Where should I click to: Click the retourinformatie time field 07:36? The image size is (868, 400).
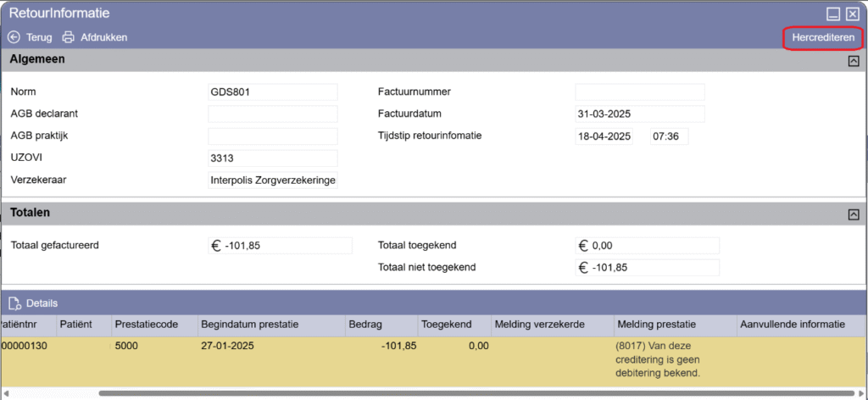[669, 136]
